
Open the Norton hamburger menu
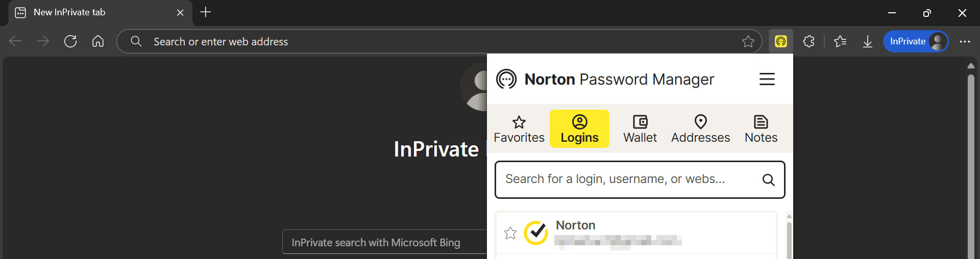click(x=767, y=79)
